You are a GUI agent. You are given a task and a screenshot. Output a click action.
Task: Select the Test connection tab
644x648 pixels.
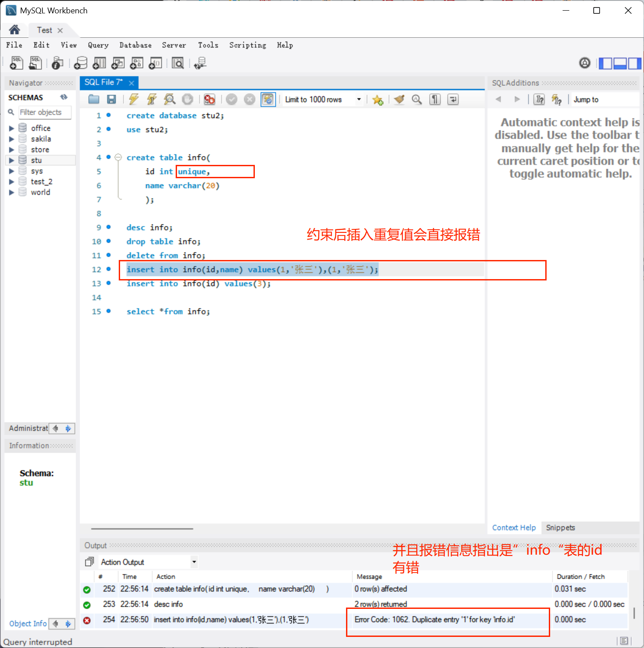pos(44,30)
